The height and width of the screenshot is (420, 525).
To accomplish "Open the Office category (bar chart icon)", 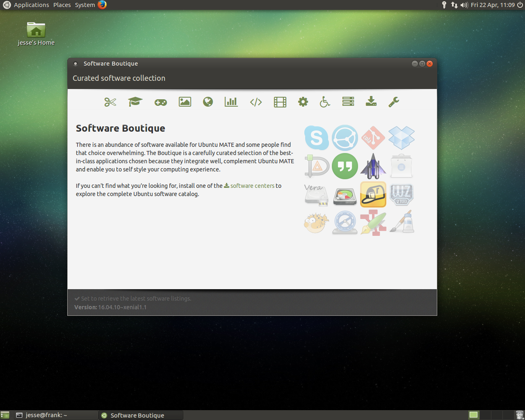I will pos(231,102).
